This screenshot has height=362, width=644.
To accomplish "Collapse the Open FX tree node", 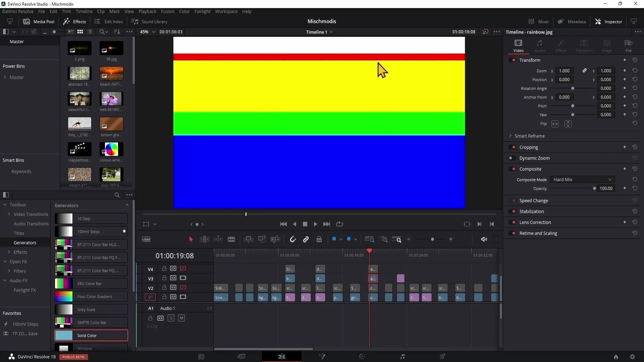I will (5, 261).
